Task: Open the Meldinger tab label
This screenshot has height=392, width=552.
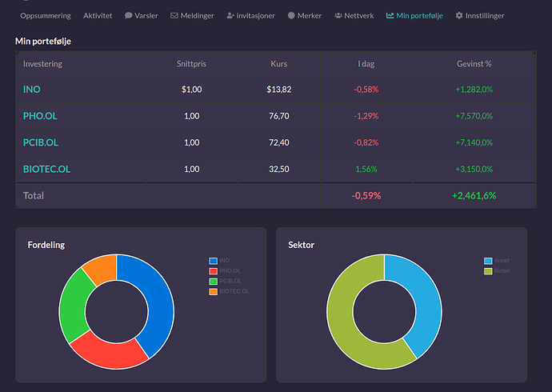Action: 197,16
